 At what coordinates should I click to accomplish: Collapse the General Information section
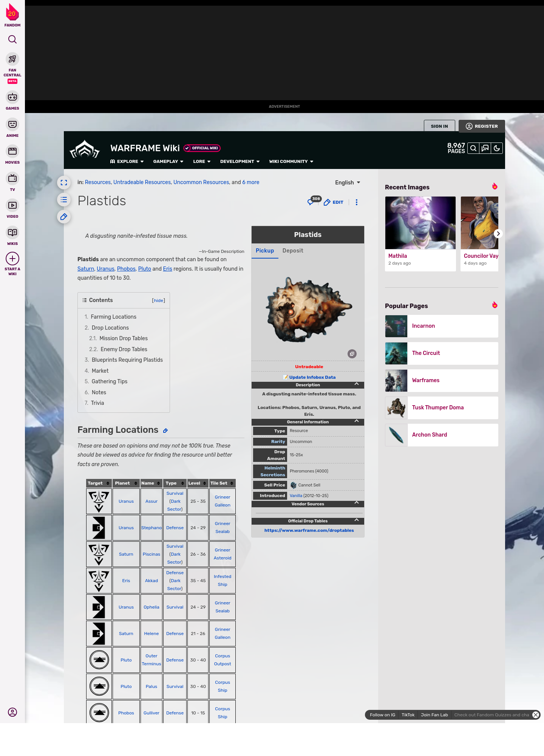(357, 421)
